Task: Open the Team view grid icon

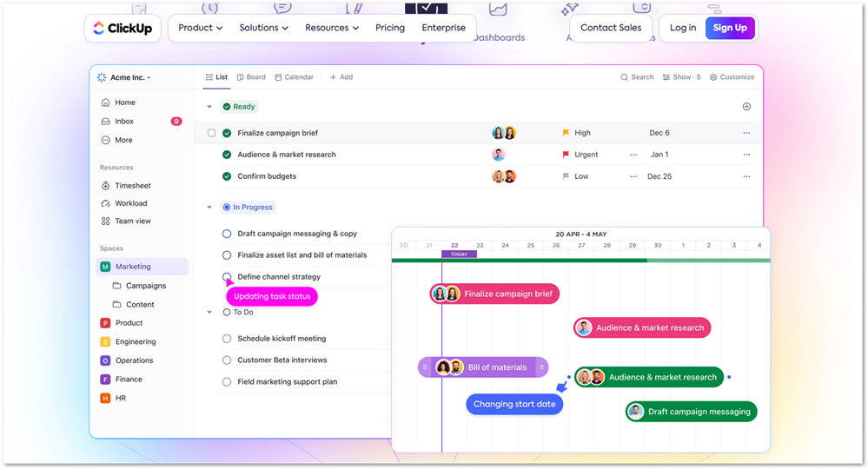Action: pyautogui.click(x=106, y=221)
